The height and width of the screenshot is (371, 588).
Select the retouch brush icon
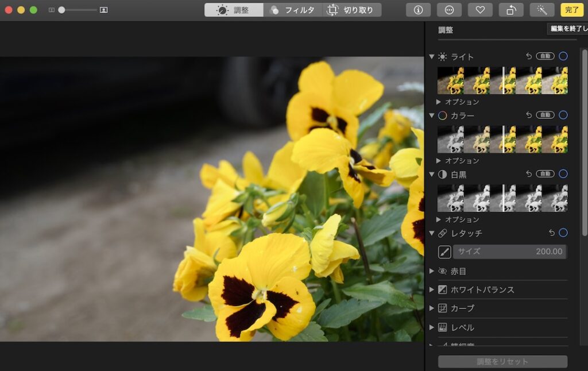[444, 252]
